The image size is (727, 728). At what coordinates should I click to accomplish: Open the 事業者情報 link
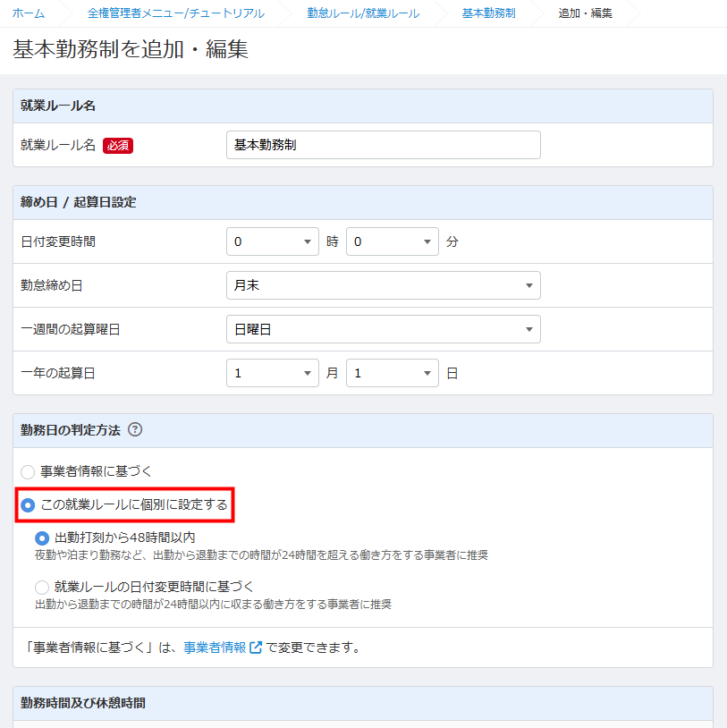tap(215, 648)
